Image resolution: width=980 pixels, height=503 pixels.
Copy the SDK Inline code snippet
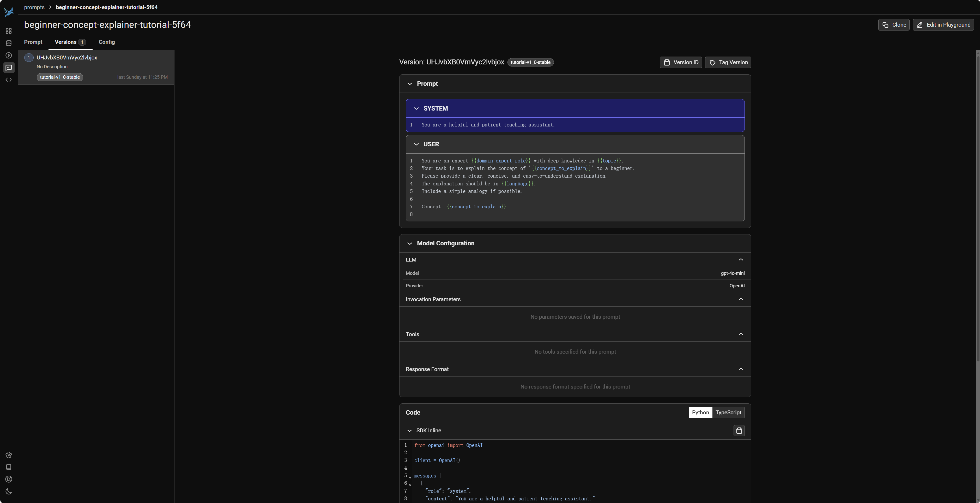click(739, 431)
